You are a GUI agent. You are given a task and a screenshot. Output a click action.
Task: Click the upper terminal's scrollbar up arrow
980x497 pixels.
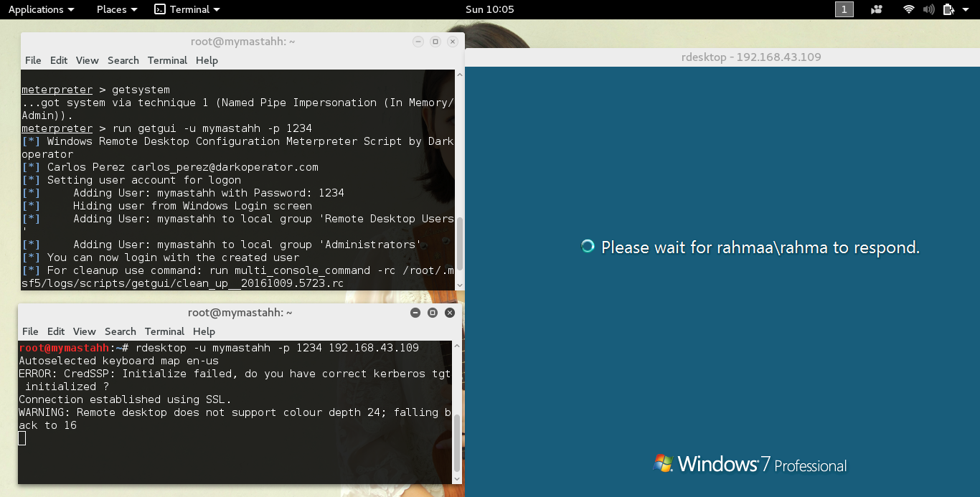tap(460, 75)
